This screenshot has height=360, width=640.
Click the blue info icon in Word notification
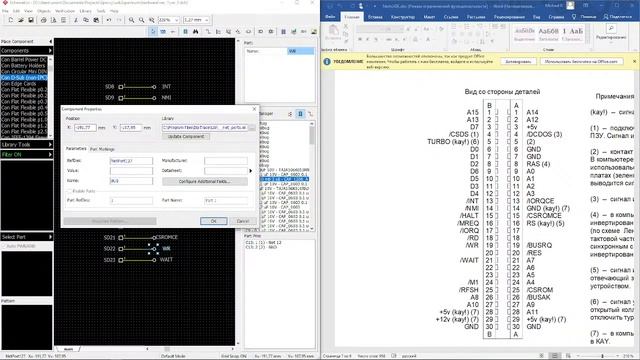coord(327,62)
